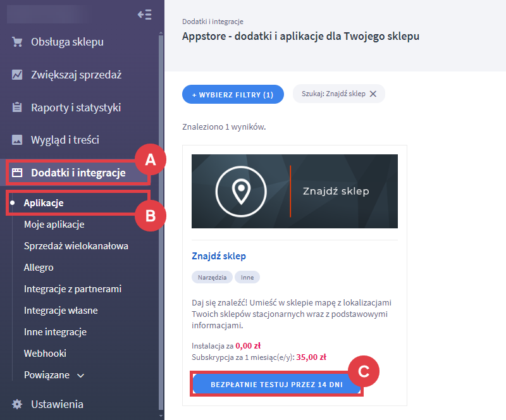
Task: Click the shopping cart icon for Obsługa sklepu
Action: 17,42
